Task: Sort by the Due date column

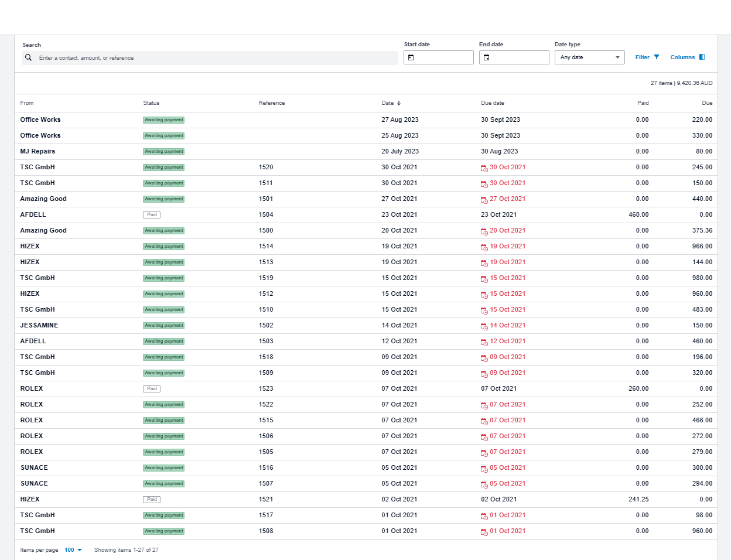Action: pyautogui.click(x=493, y=103)
